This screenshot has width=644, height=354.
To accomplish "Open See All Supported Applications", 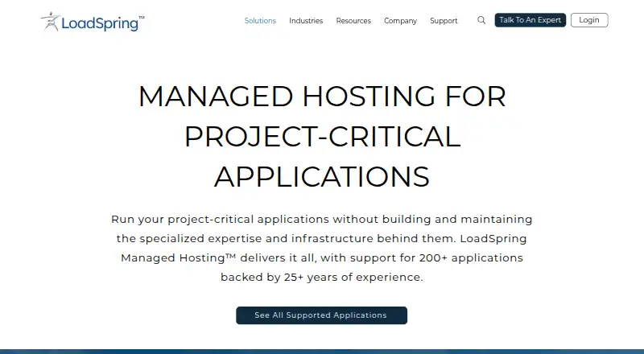I will tap(321, 315).
